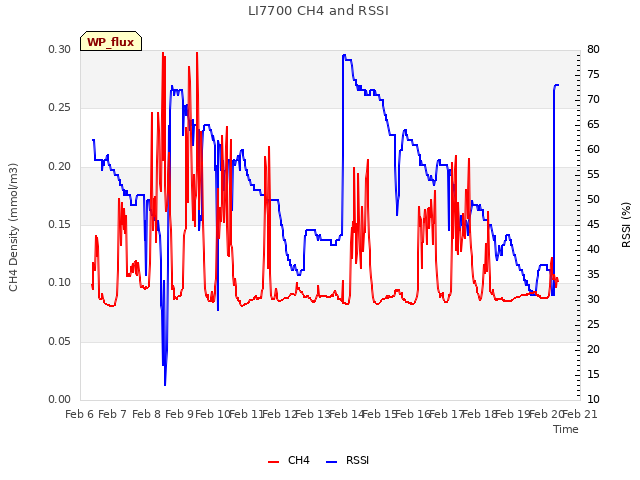Click the RSSI (%) axis title
This screenshot has width=640, height=480.
(x=626, y=225)
